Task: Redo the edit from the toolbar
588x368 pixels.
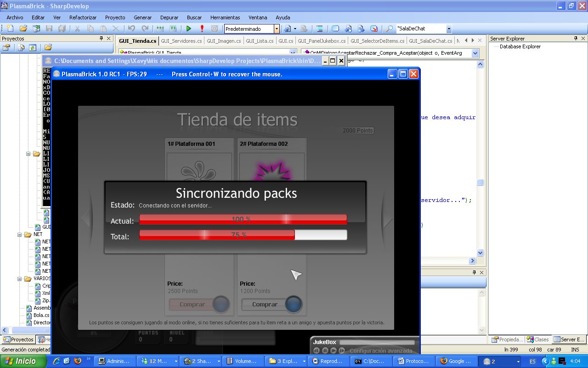Action: pos(145,29)
